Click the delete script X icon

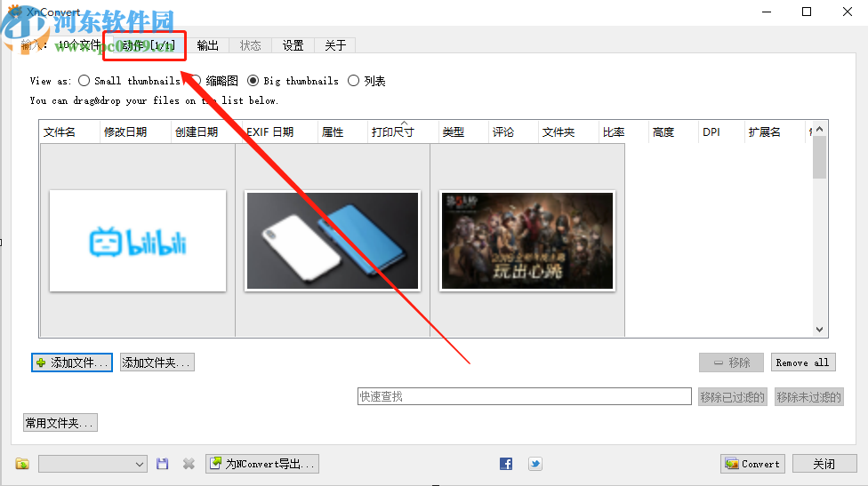coord(189,464)
